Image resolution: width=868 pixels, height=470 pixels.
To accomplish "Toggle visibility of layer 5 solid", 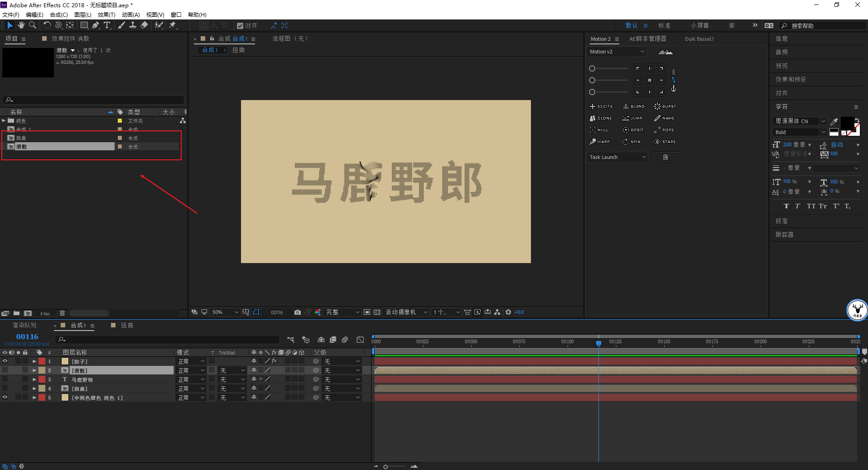I will (x=5, y=398).
